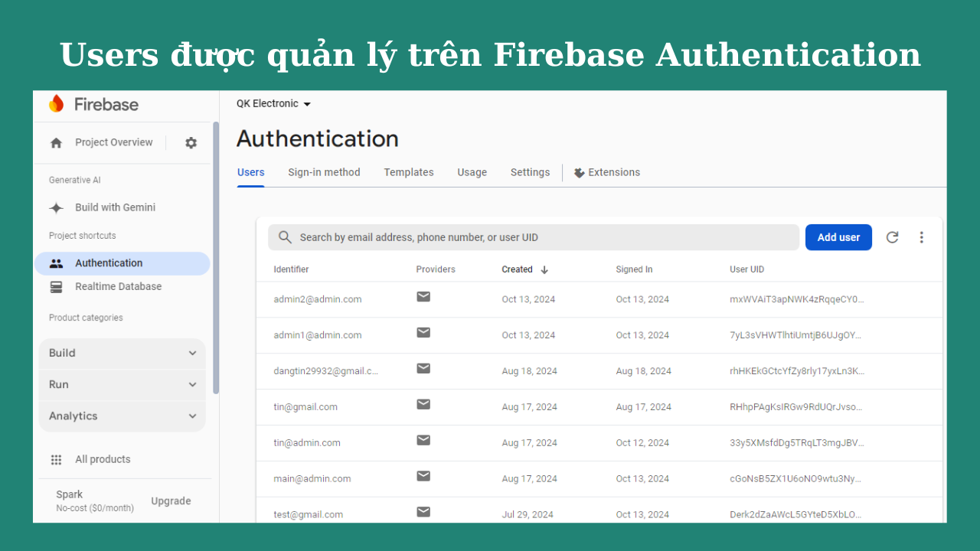
Task: Open the QK Electronic project dropdown
Action: pyautogui.click(x=273, y=104)
